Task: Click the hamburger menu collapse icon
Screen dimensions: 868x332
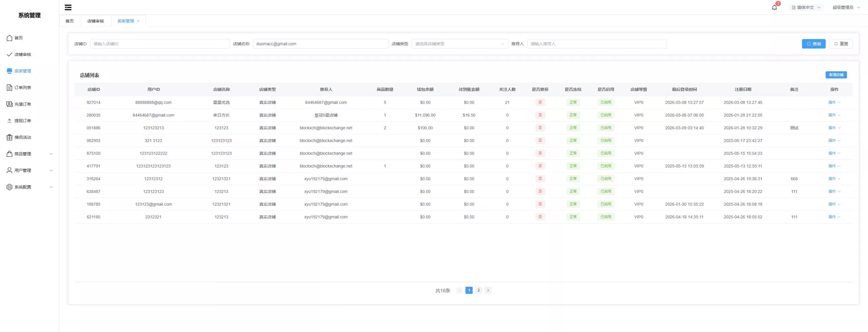Action: (x=68, y=7)
